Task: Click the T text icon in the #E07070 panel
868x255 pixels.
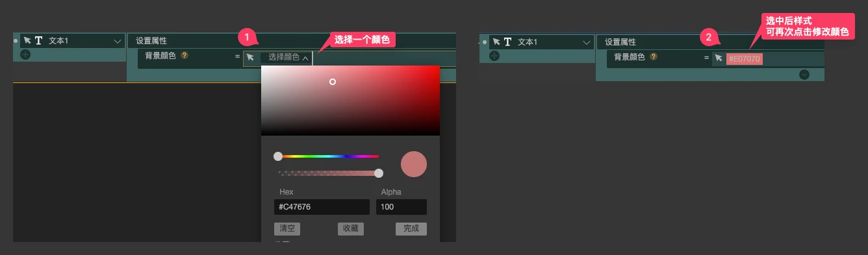Action: (x=507, y=42)
